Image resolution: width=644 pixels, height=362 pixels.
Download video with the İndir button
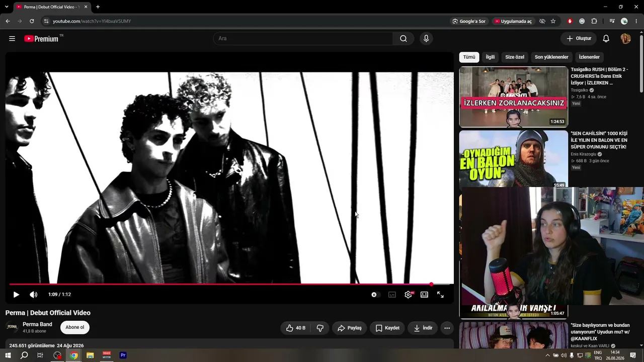pos(423,328)
